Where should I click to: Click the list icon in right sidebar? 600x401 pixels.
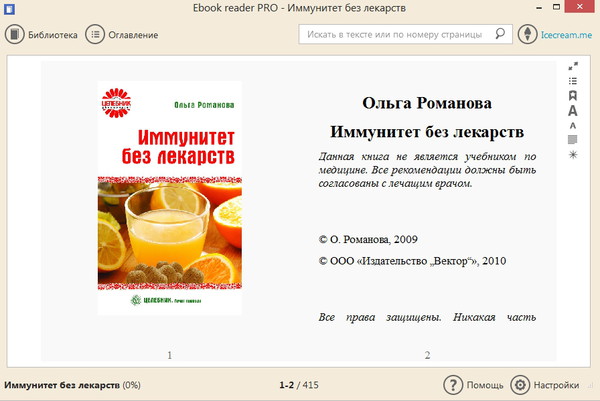coord(573,81)
